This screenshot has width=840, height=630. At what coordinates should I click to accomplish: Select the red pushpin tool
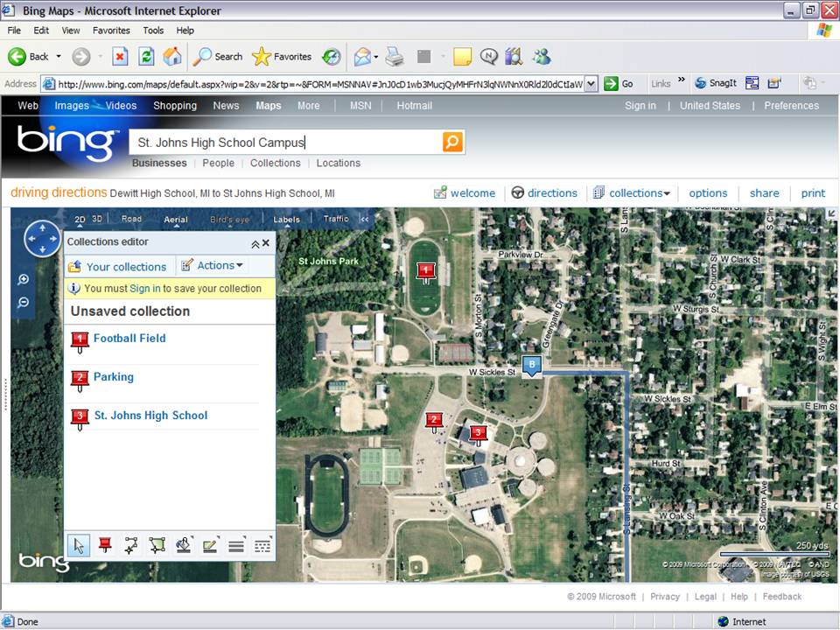pos(105,546)
